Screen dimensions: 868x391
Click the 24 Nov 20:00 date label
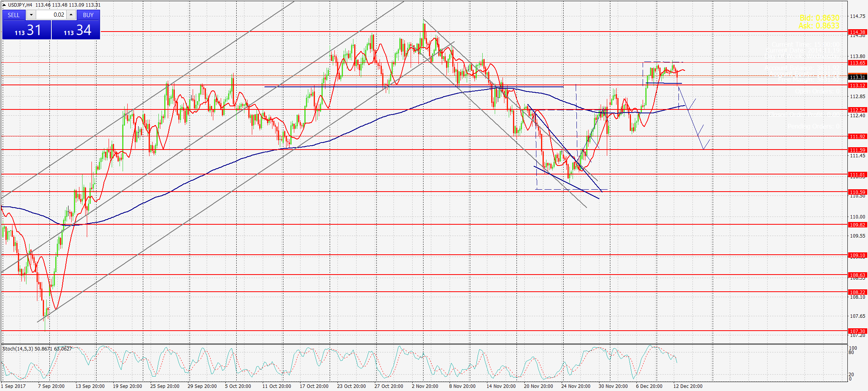point(576,386)
